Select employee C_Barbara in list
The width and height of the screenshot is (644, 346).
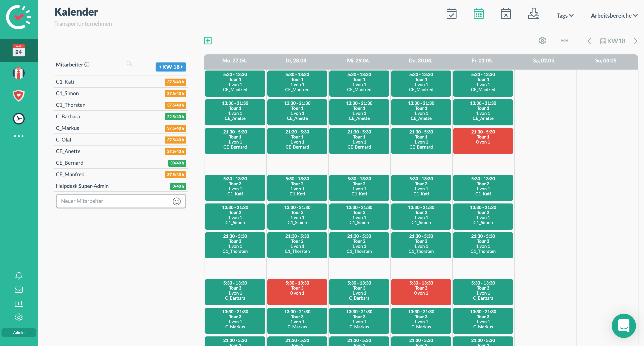[x=68, y=117]
